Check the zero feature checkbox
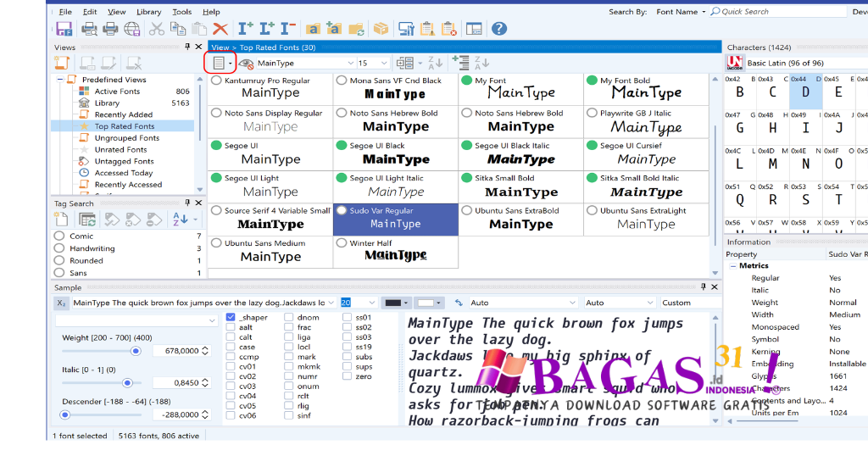The height and width of the screenshot is (456, 868). [347, 376]
